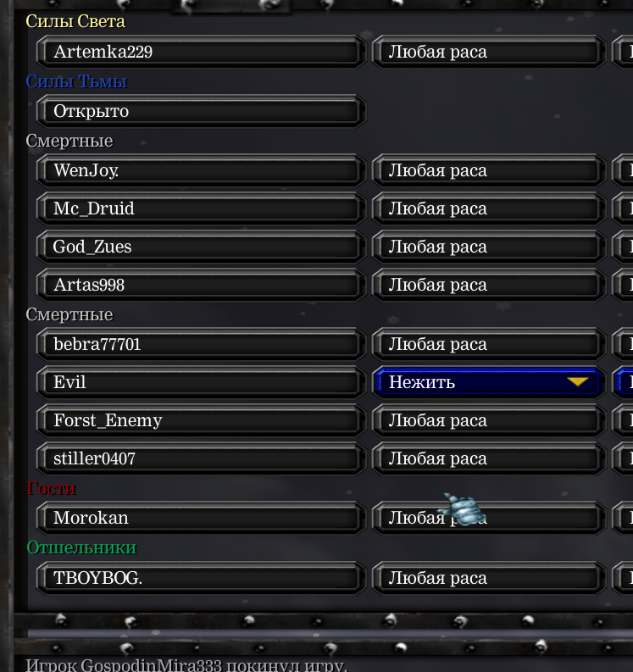
Task: Open race dropdown next to TBOYBOG.
Action: coord(489,578)
